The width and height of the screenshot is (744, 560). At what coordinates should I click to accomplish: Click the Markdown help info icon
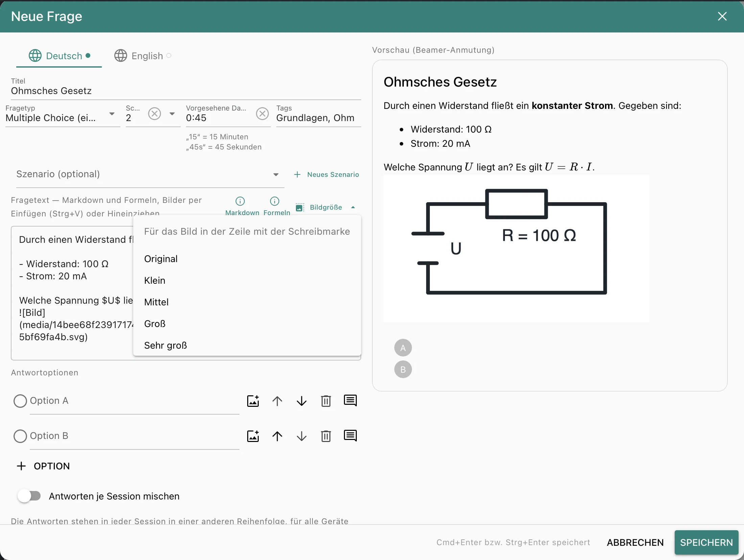coord(240,201)
